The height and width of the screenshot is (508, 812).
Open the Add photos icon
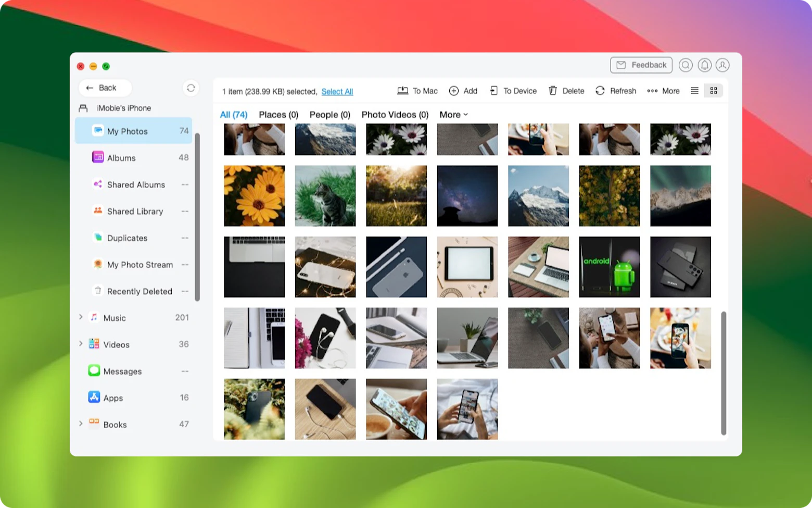tap(454, 90)
